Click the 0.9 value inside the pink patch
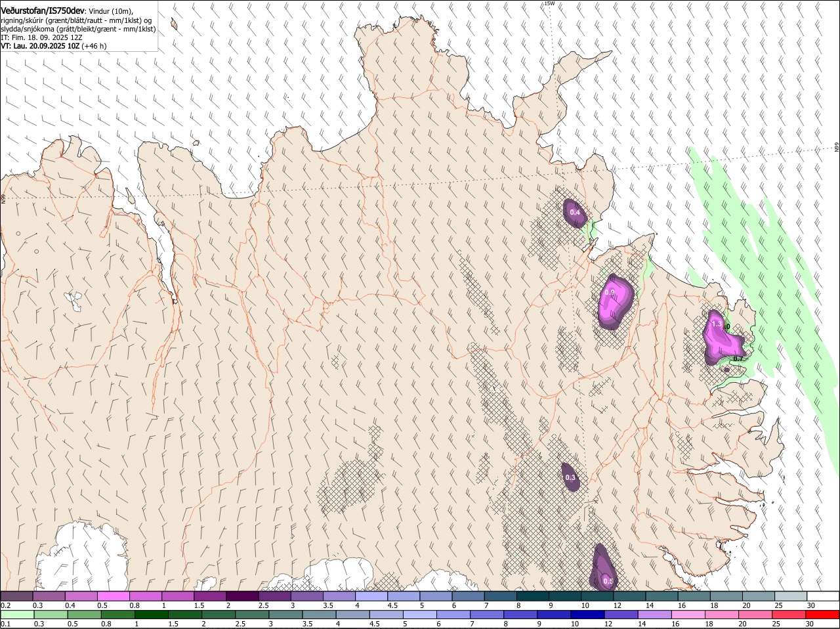This screenshot has width=840, height=629. point(610,293)
